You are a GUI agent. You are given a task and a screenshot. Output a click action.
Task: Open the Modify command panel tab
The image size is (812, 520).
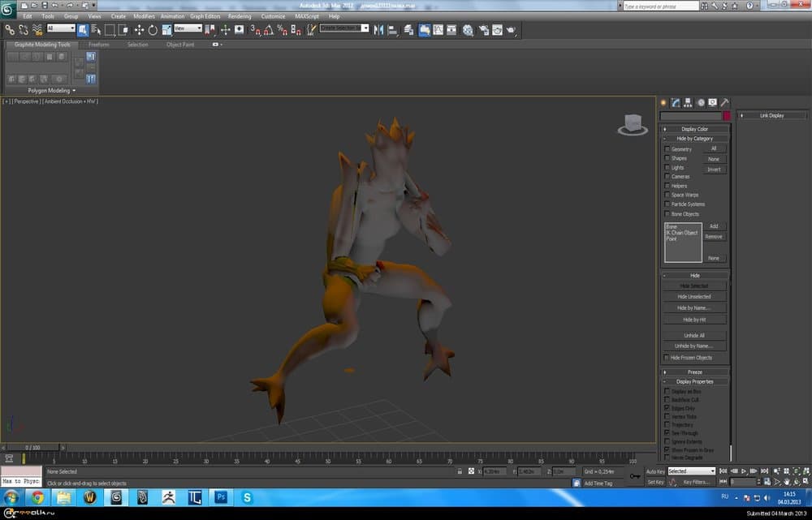pyautogui.click(x=675, y=103)
